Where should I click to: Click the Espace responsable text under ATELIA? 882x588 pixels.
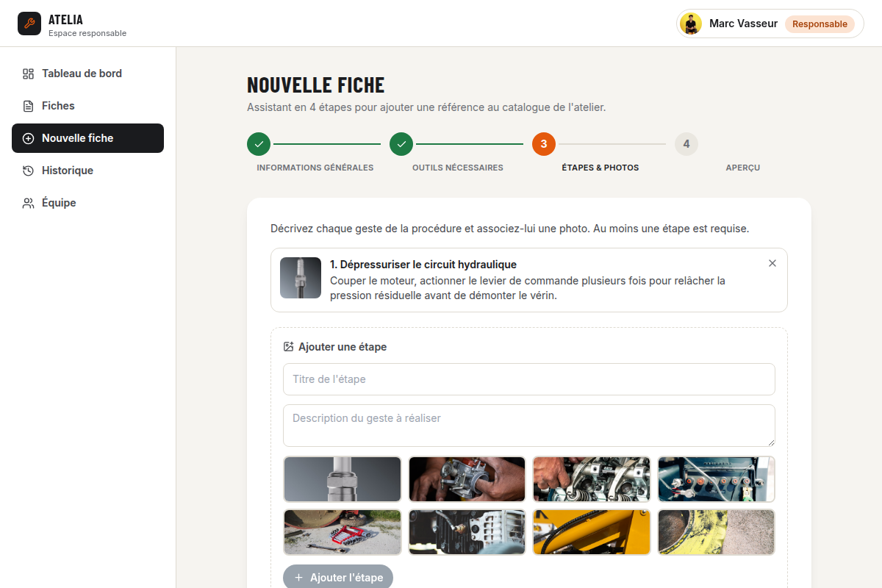[87, 33]
